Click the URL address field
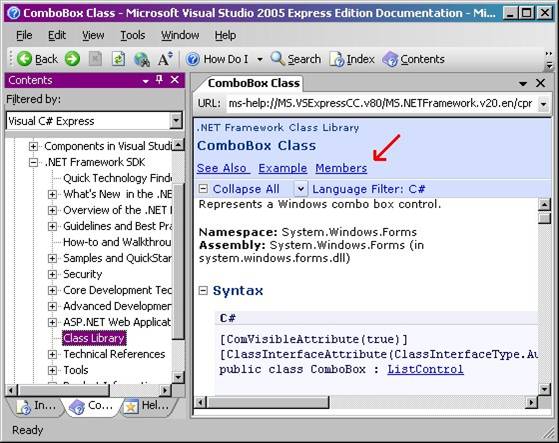 pos(381,103)
